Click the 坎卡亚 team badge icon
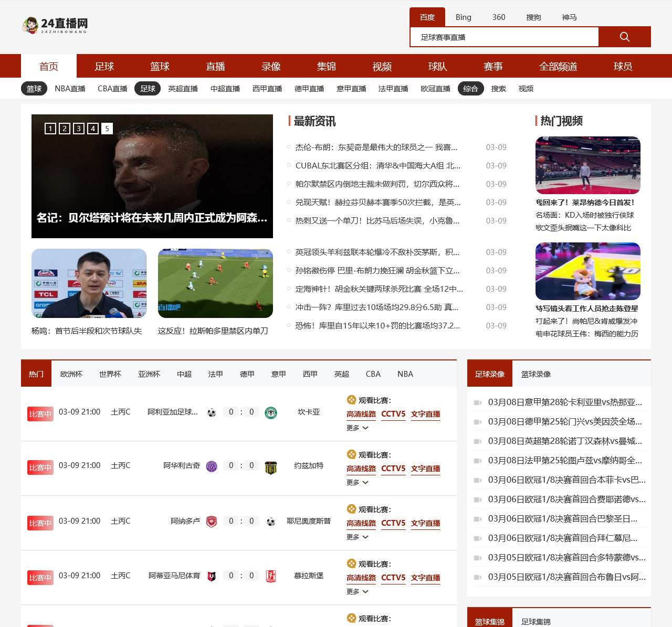672x627 pixels. pos(271,413)
